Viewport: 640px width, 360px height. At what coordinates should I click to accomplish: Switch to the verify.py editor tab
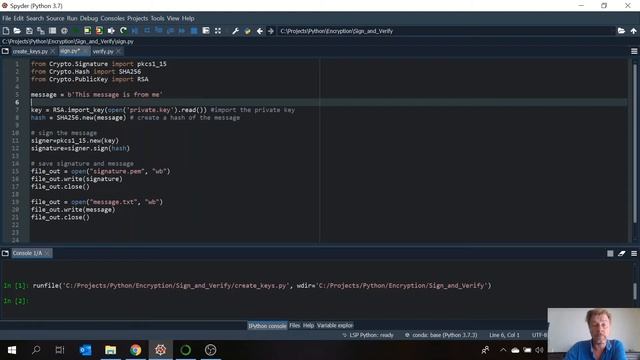tap(103, 51)
